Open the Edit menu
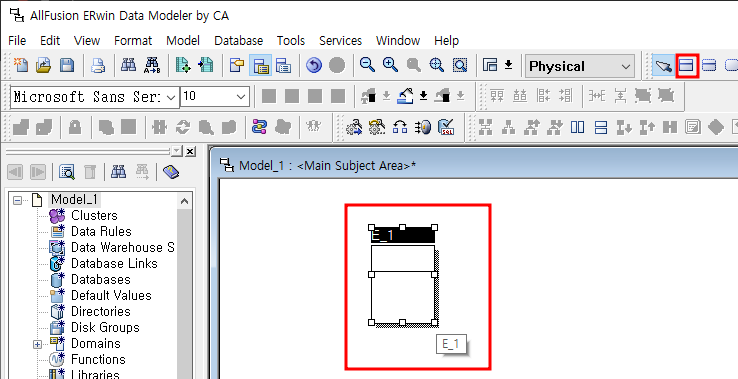Viewport: 738px width, 379px height. [x=50, y=40]
